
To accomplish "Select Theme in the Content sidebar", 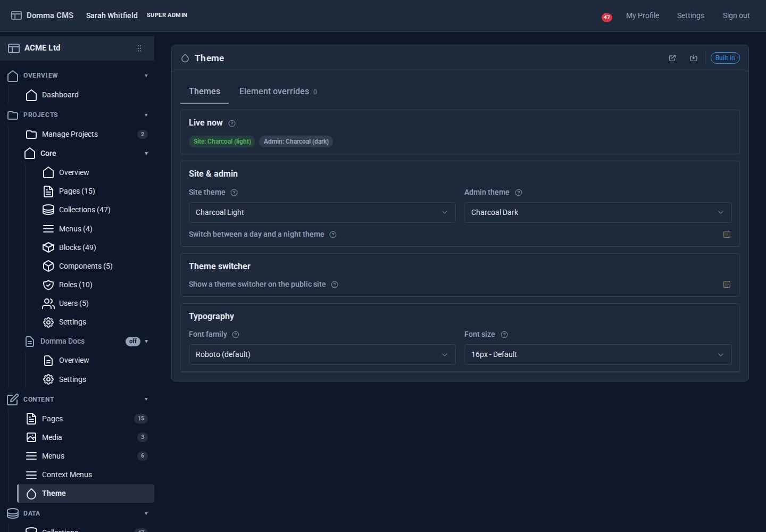I will tap(86, 494).
